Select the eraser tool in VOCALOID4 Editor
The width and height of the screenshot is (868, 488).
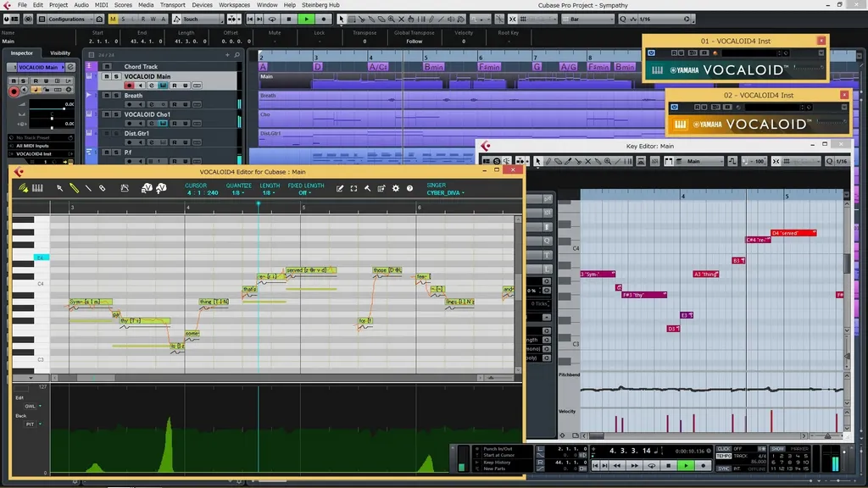pos(103,189)
